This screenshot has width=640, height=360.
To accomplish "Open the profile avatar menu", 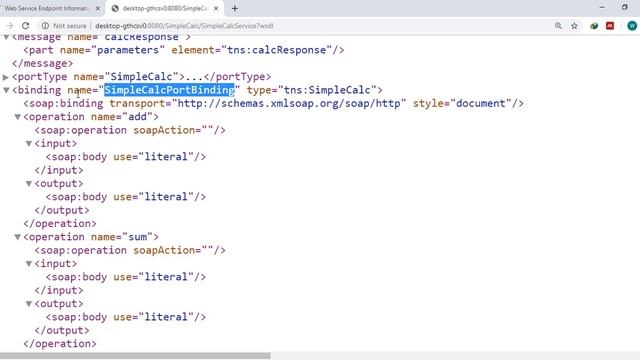I will point(632,26).
